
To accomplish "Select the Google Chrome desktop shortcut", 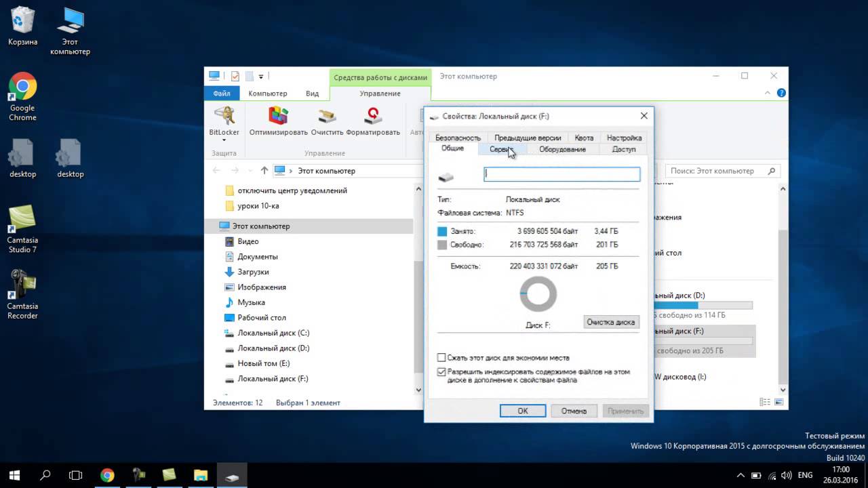I will pyautogui.click(x=22, y=97).
